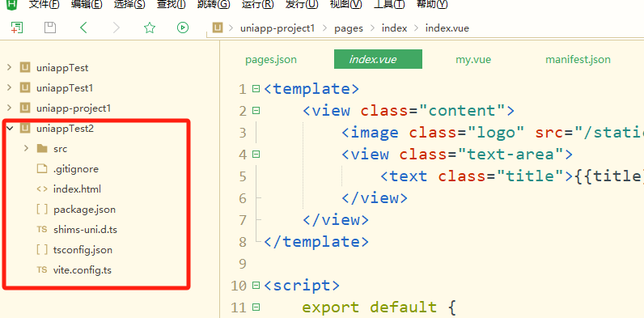Open package.json in the project tree
Screen dimensions: 644x318
[x=84, y=210]
